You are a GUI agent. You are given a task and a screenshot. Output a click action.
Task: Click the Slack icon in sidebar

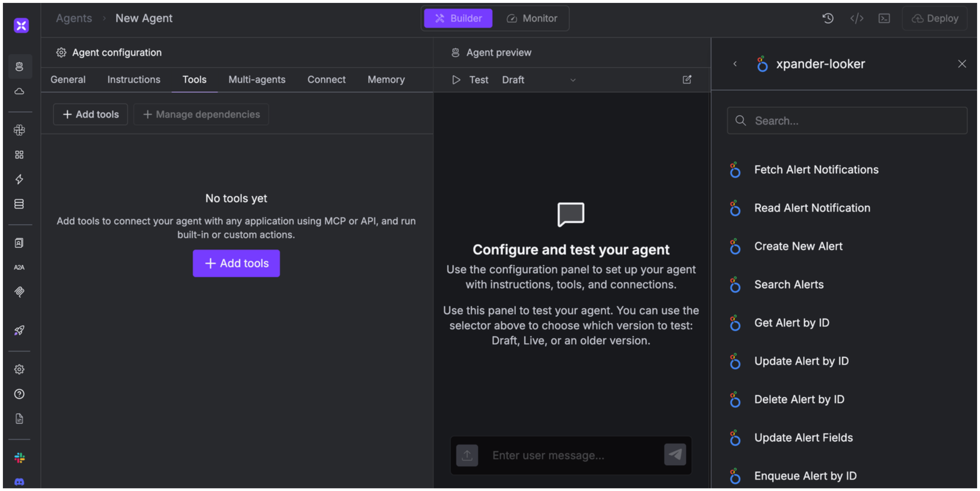(19, 458)
